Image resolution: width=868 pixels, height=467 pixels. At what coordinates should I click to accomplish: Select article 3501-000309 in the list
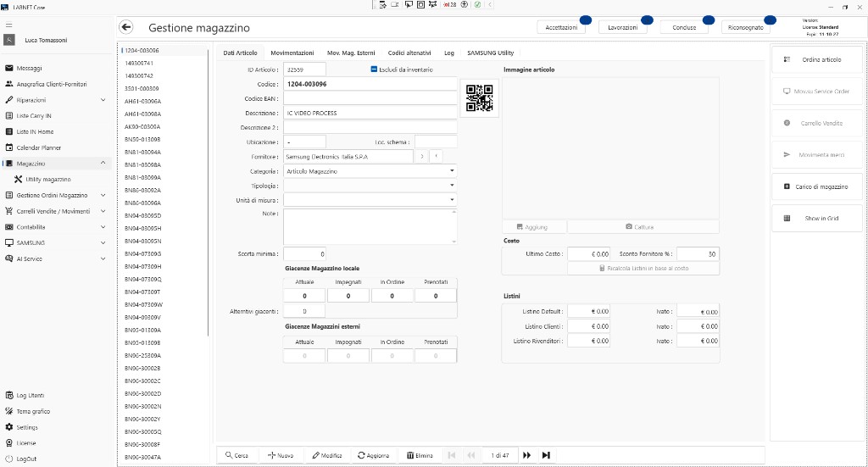(142, 88)
